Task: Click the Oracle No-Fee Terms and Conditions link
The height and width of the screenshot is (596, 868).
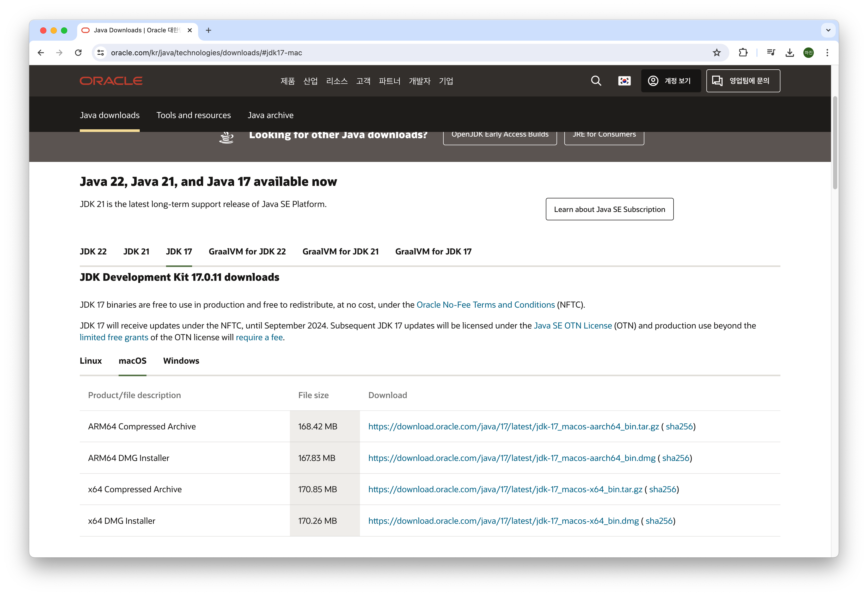Action: tap(485, 305)
